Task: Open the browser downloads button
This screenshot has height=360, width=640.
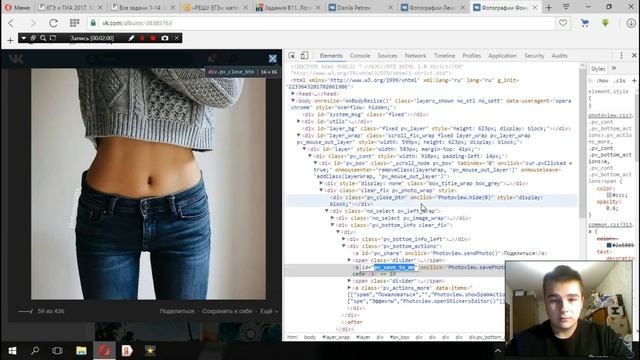Action: pos(631,23)
